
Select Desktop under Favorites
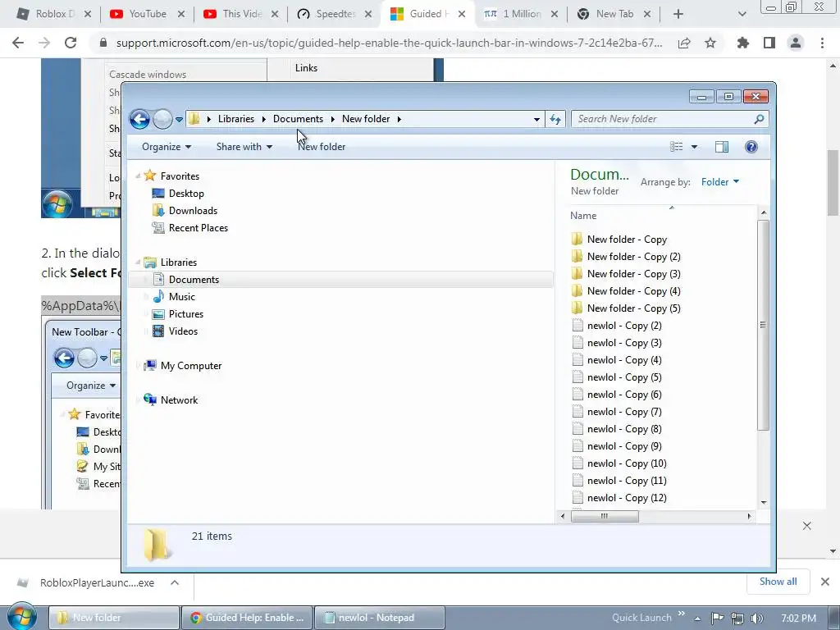pyautogui.click(x=186, y=194)
